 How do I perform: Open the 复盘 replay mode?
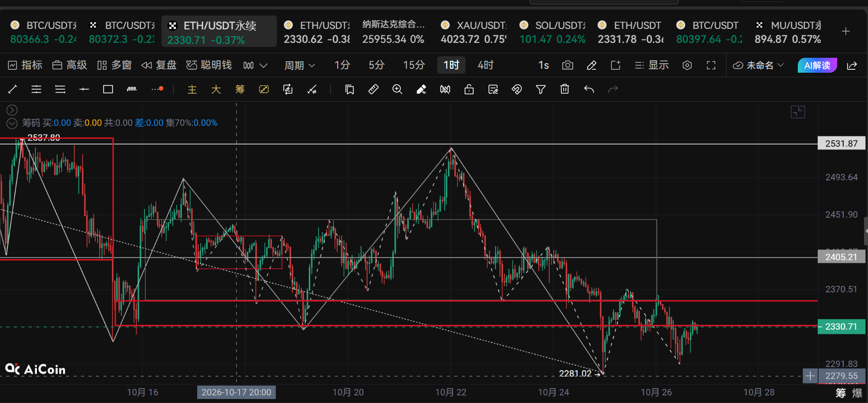159,65
